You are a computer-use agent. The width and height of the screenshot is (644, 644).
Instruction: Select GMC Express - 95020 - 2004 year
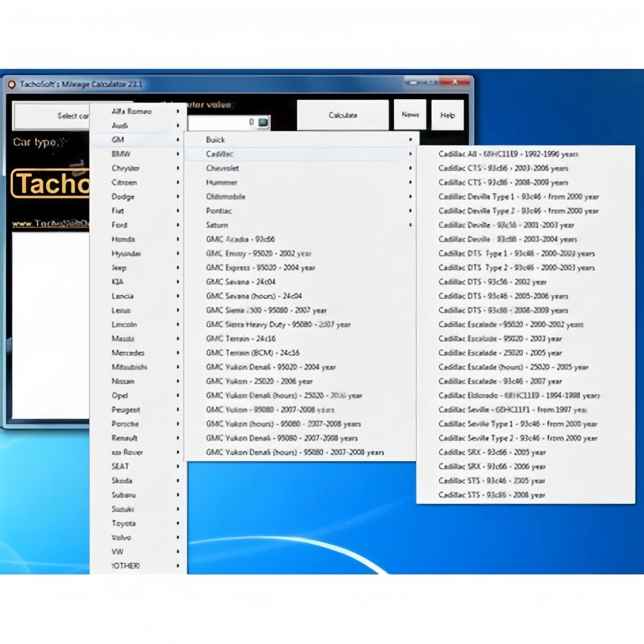tap(300, 268)
